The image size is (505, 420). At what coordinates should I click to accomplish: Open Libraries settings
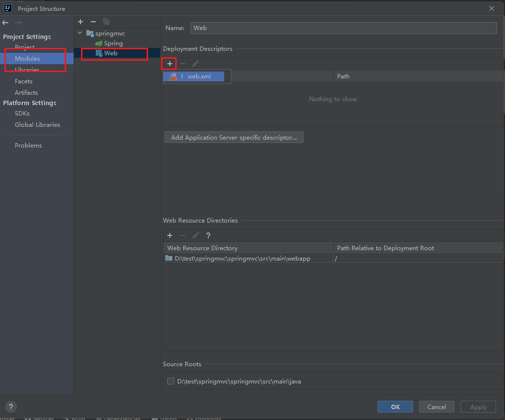click(27, 70)
